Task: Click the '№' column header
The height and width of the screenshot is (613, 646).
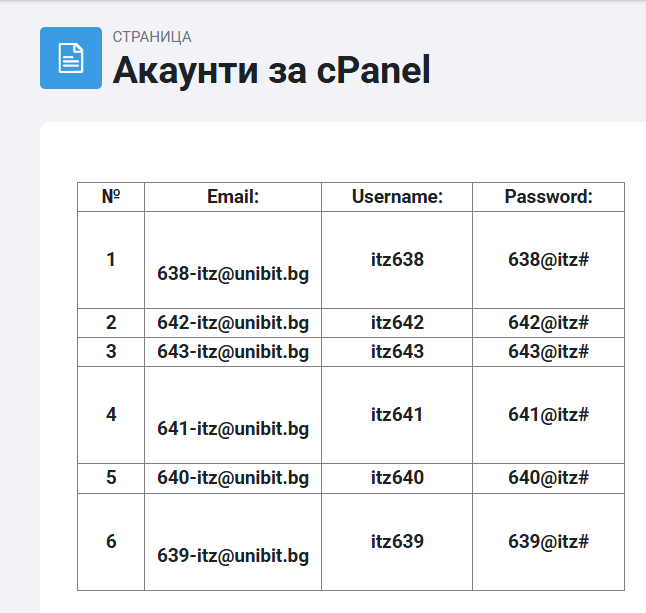Action: coord(111,197)
